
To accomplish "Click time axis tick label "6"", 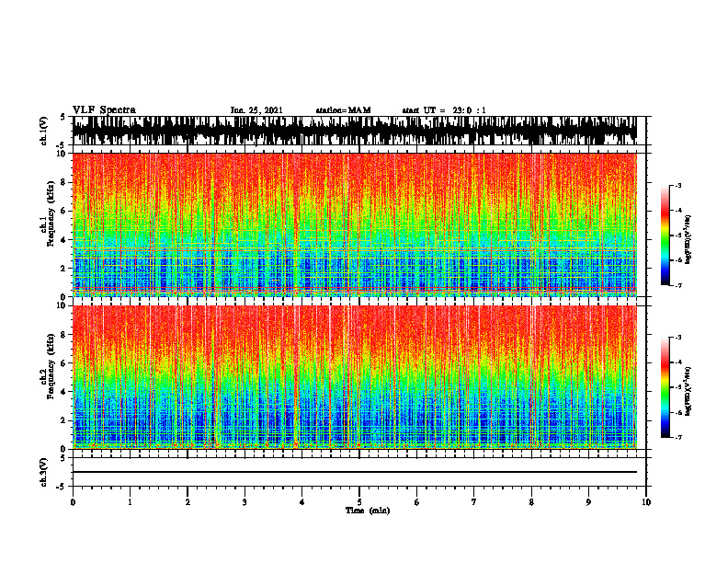I will (417, 502).
